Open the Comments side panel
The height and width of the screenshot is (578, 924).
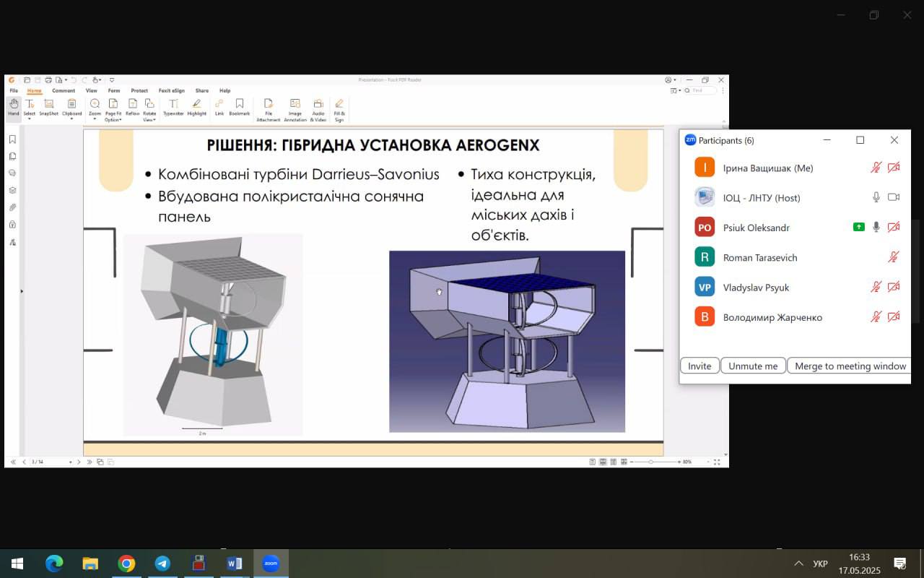(x=12, y=173)
